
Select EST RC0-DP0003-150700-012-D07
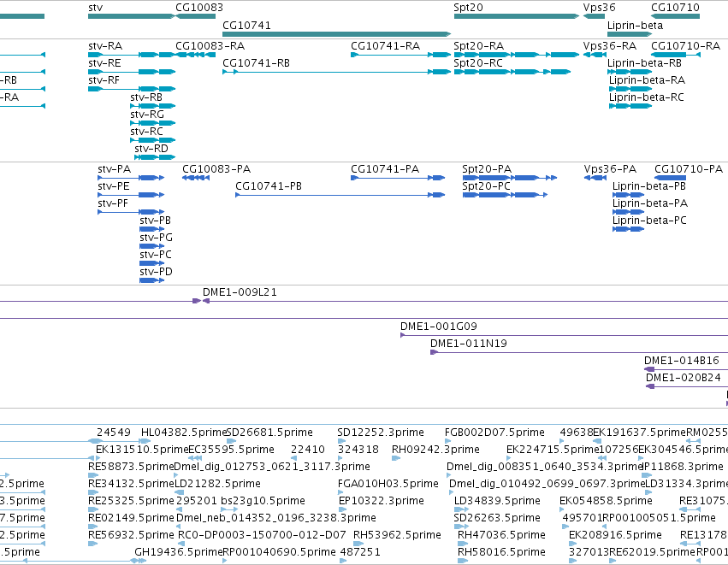pyautogui.click(x=180, y=544)
